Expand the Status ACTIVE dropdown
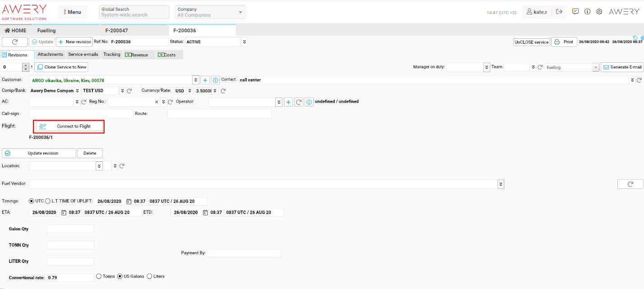This screenshot has height=289, width=644. click(x=244, y=42)
